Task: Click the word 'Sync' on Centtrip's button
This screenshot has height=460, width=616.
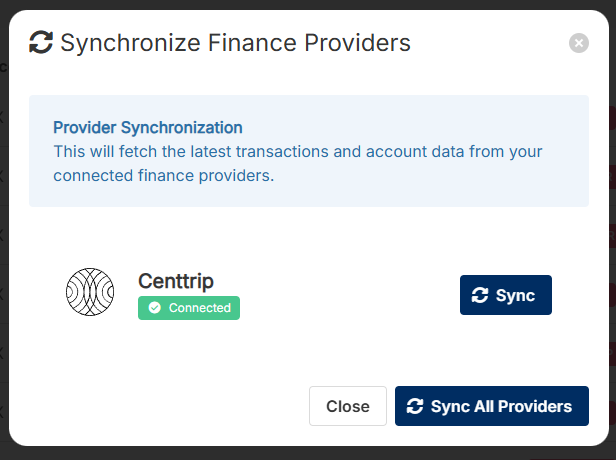Action: [x=515, y=295]
